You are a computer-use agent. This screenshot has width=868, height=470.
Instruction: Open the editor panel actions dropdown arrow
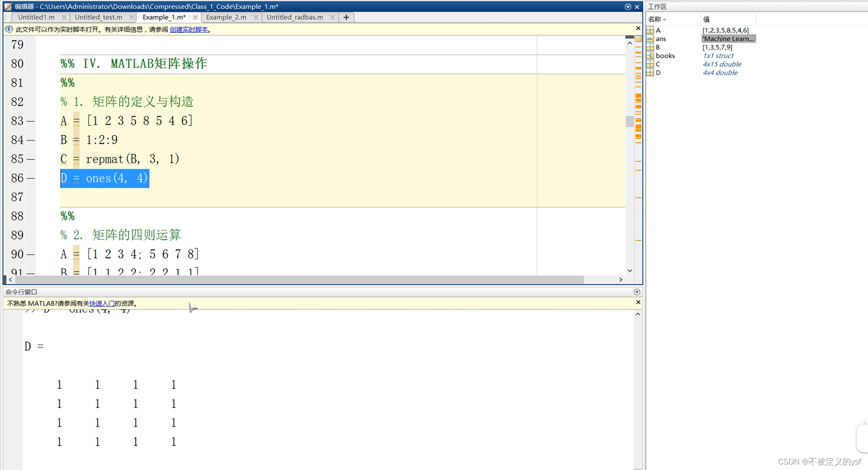pos(628,7)
